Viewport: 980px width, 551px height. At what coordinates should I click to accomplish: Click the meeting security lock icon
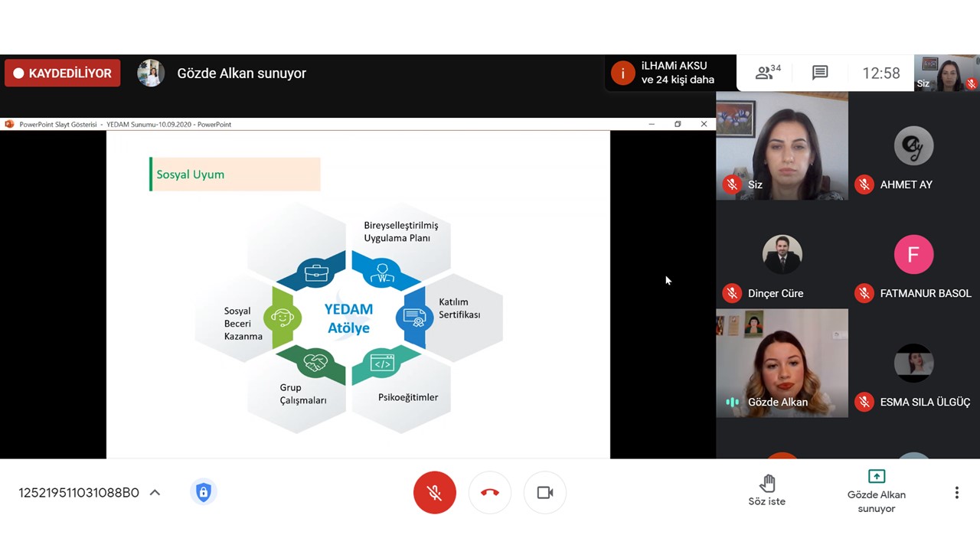coord(203,493)
